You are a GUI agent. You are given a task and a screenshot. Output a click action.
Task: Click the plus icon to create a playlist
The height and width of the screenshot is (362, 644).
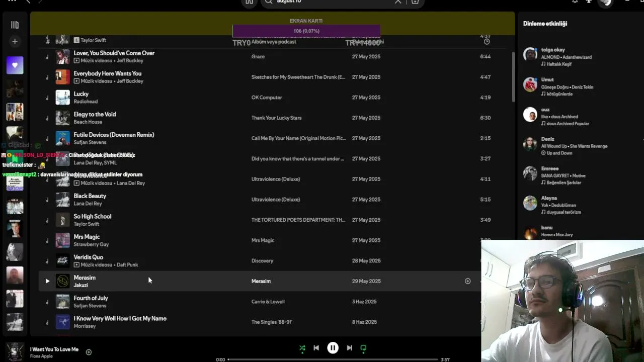point(15,42)
